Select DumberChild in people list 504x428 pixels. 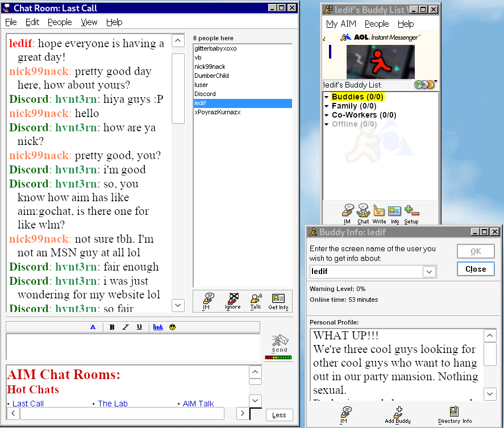(x=243, y=76)
